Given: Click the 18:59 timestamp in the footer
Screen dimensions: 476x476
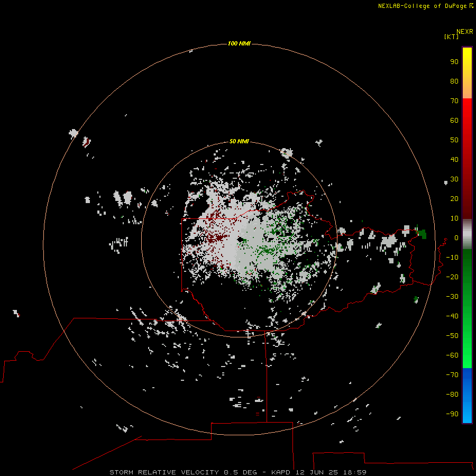Looking at the screenshot, I should (x=355, y=472).
